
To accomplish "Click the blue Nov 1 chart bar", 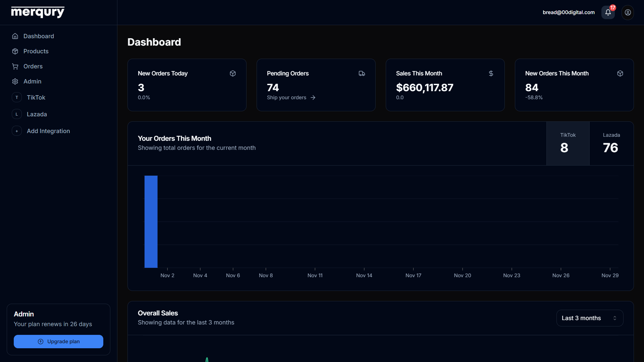I will 151,222.
